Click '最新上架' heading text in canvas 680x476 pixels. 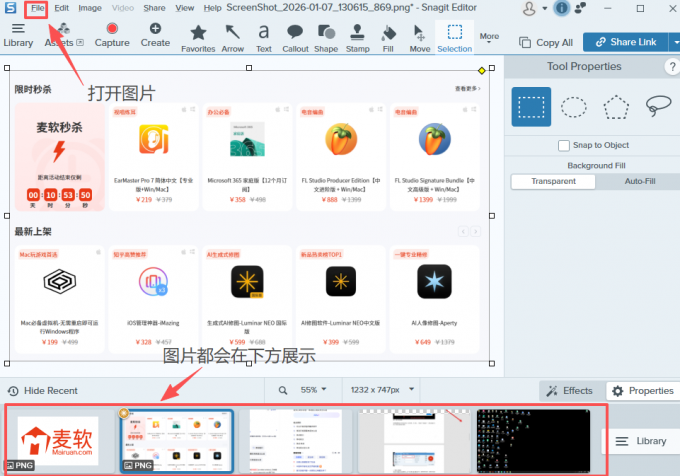33,231
